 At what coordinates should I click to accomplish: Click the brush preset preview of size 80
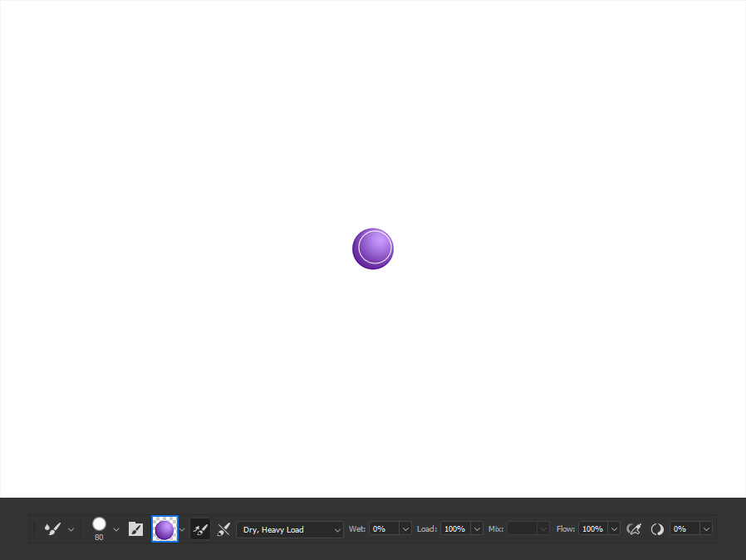[99, 524]
